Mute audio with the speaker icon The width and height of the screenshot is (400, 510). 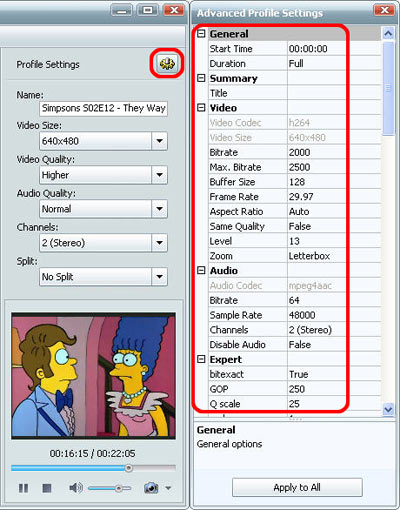tap(76, 488)
